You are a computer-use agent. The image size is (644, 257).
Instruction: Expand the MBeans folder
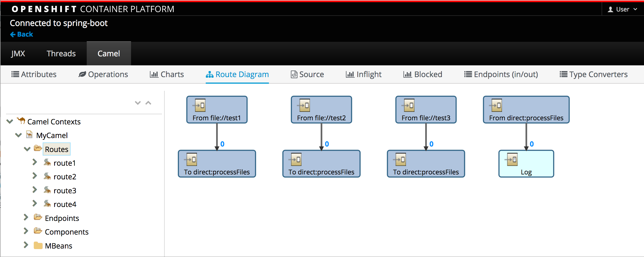26,245
